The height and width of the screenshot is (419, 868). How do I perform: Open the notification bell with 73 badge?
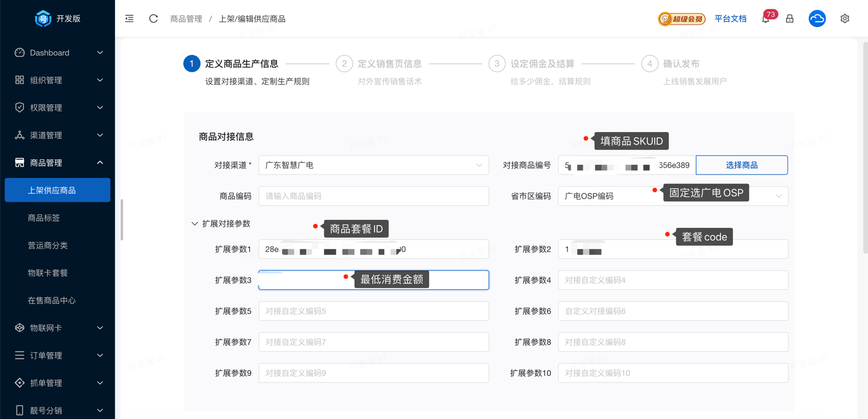click(766, 19)
